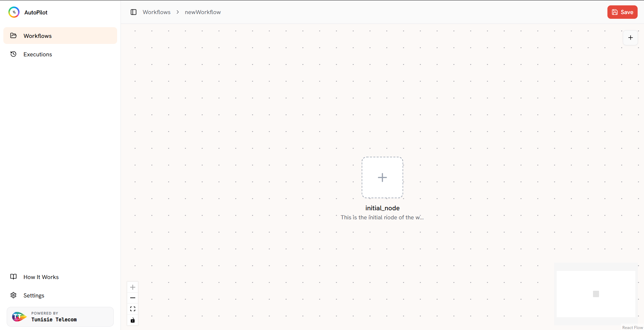Click the Executions history icon
Screen dimensions: 644x330
point(13,54)
